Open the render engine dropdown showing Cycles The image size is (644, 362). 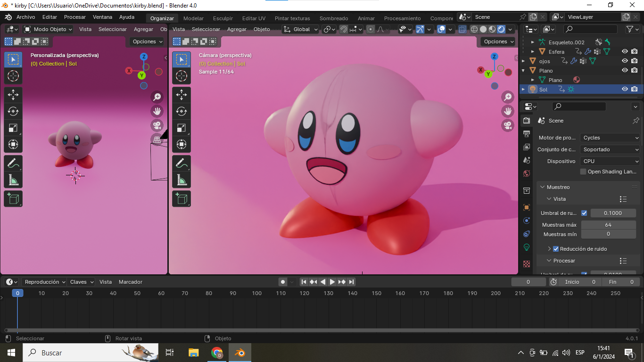click(x=610, y=137)
